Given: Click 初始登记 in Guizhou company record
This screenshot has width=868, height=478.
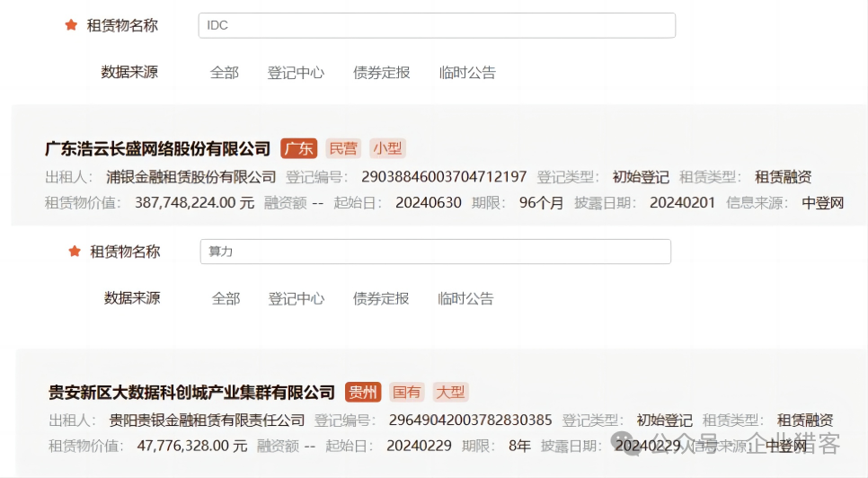Looking at the screenshot, I should 664,420.
